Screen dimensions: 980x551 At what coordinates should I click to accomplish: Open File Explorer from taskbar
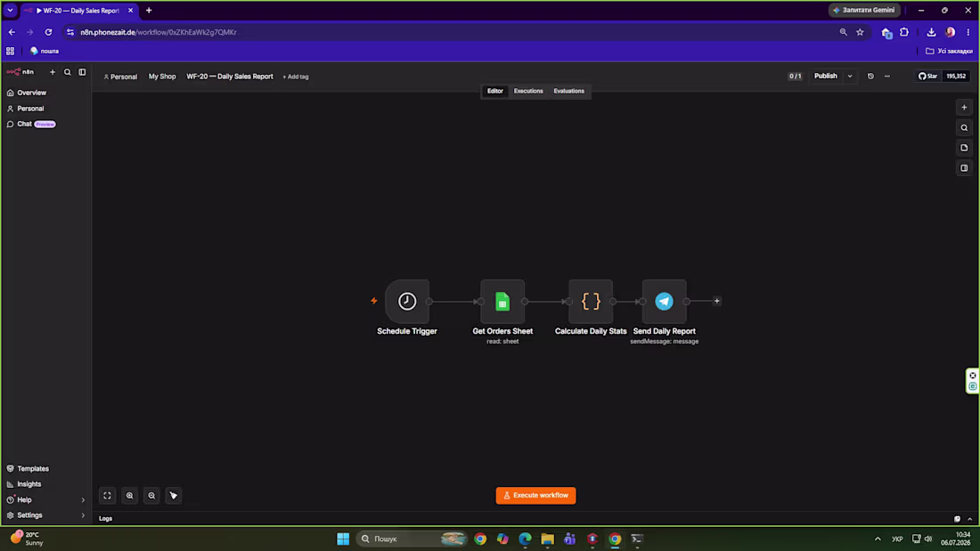tap(548, 539)
